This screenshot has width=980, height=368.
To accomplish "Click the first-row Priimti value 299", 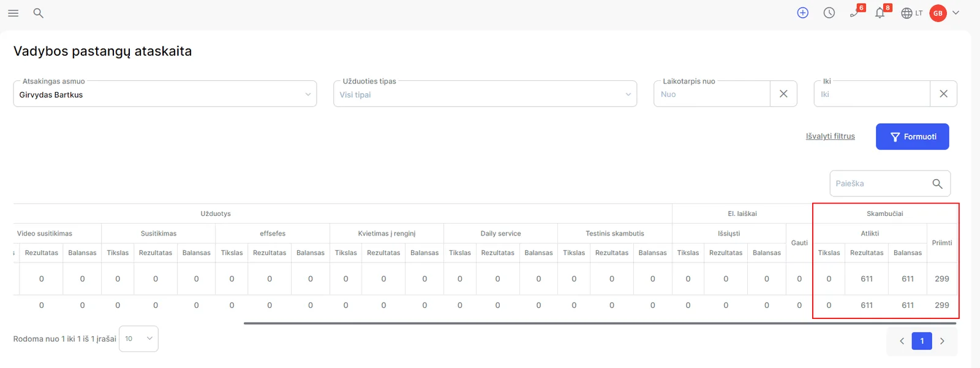I will (942, 278).
